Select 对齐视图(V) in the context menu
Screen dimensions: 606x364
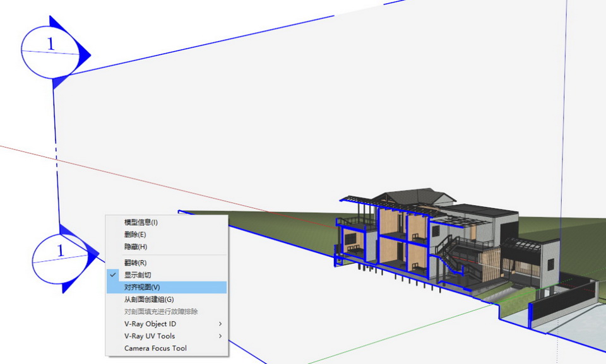pyautogui.click(x=142, y=287)
